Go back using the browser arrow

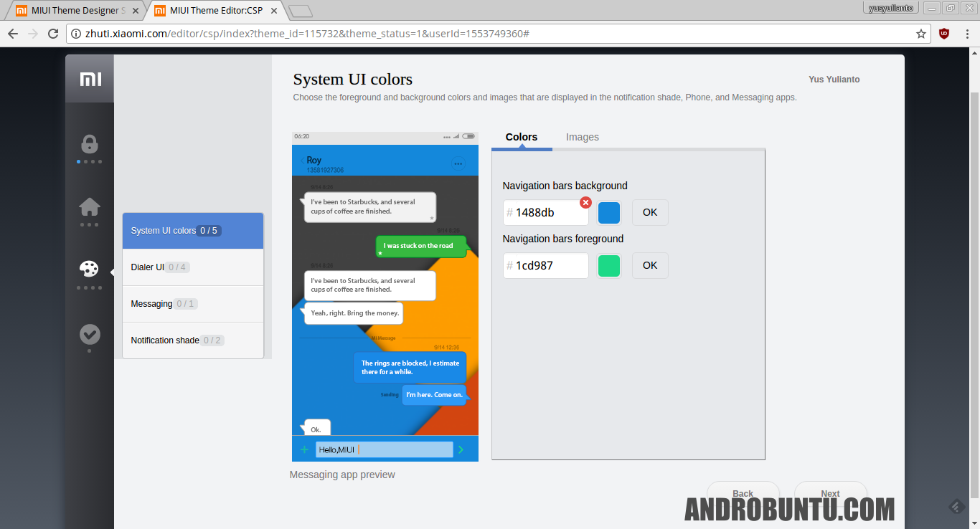point(13,34)
